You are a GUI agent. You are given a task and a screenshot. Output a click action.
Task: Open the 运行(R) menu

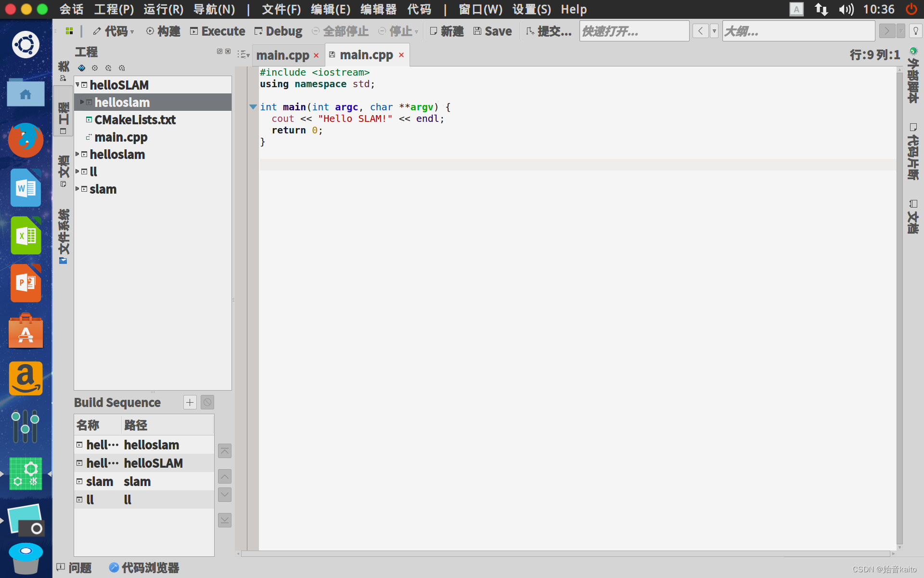click(163, 9)
